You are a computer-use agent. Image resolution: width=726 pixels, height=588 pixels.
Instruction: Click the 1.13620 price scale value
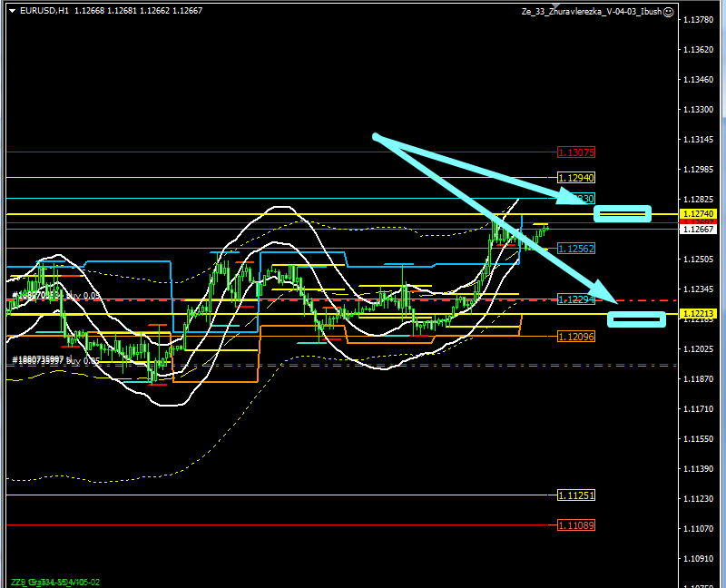pyautogui.click(x=698, y=50)
